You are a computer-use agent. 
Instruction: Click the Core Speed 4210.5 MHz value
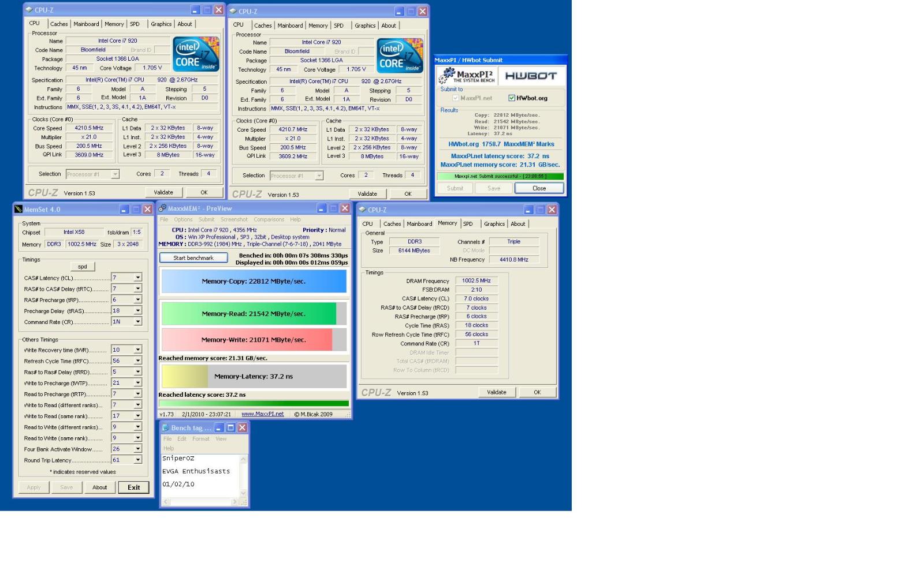click(x=90, y=128)
